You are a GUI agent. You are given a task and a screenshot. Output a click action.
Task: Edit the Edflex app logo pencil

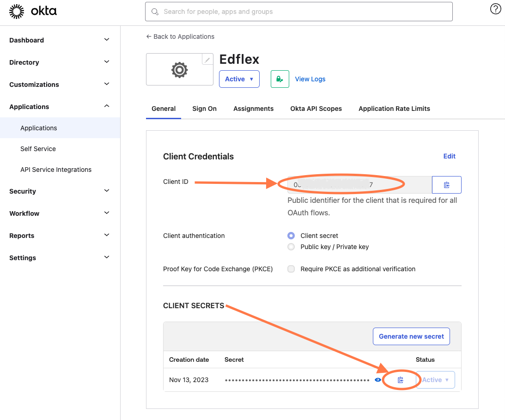(x=207, y=60)
